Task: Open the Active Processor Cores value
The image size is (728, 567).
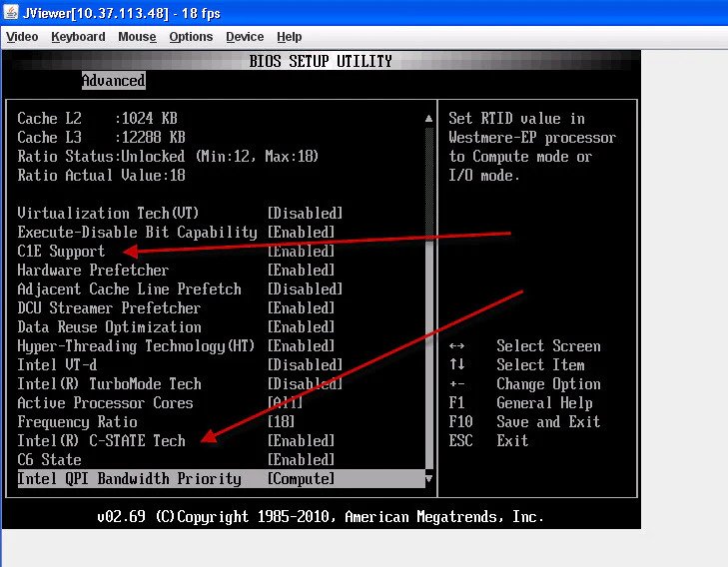Action: [x=286, y=403]
